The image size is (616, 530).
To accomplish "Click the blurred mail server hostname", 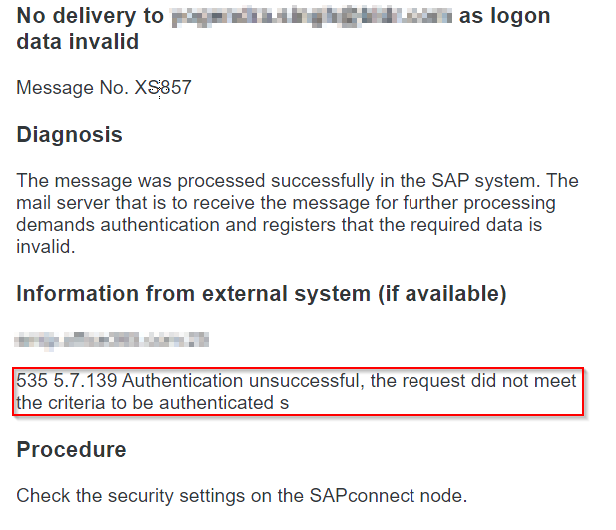I will click(112, 340).
